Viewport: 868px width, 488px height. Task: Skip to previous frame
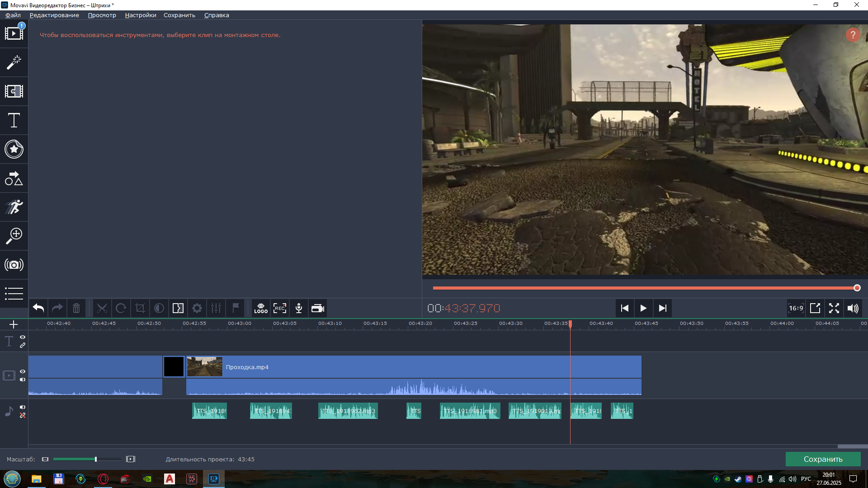pos(624,308)
